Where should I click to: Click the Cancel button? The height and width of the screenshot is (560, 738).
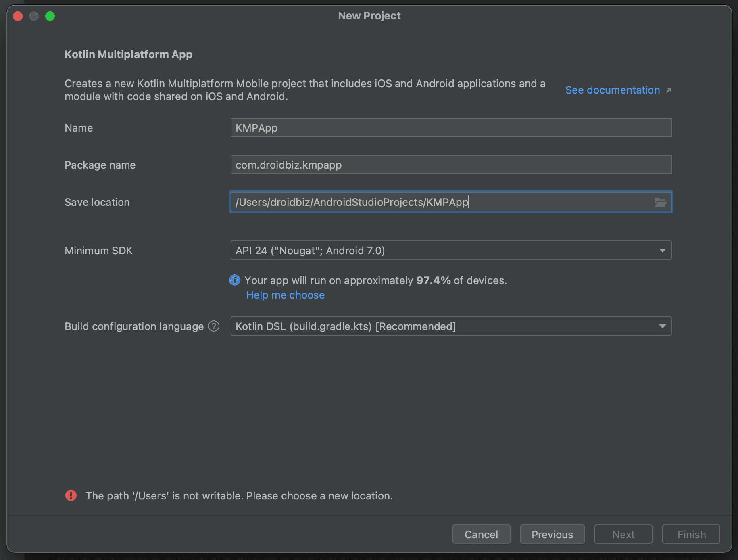tap(481, 534)
